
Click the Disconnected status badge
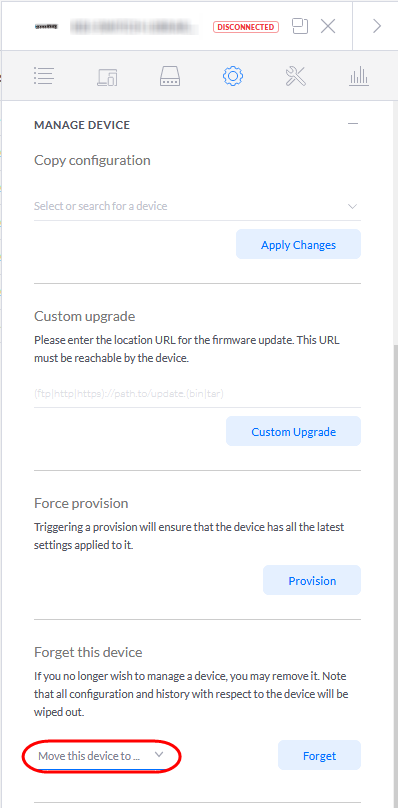pos(246,27)
